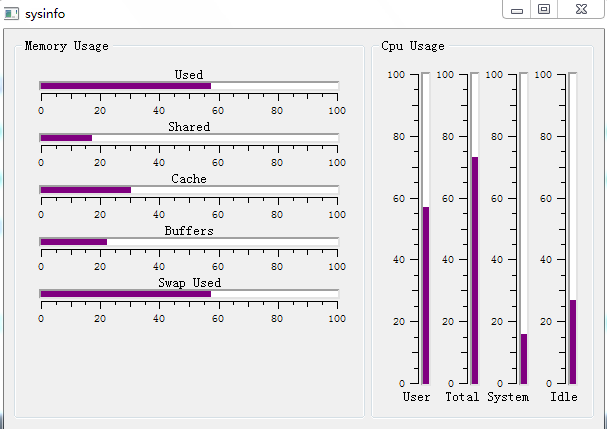Click the System label under CPU bars
607x429 pixels.
pos(508,397)
